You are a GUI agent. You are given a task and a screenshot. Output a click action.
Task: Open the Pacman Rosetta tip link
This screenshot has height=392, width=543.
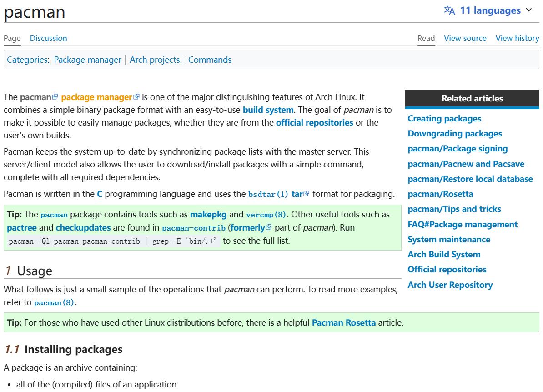click(343, 322)
